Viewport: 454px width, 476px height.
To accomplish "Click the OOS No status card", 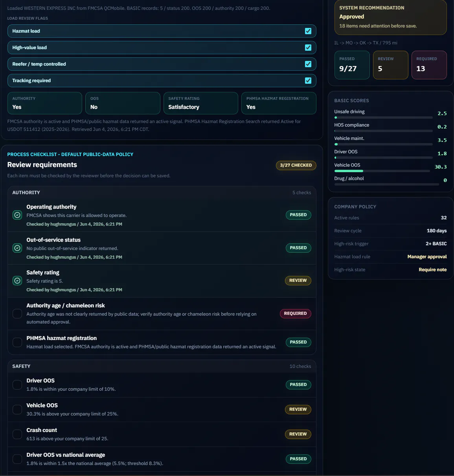I will [x=123, y=103].
